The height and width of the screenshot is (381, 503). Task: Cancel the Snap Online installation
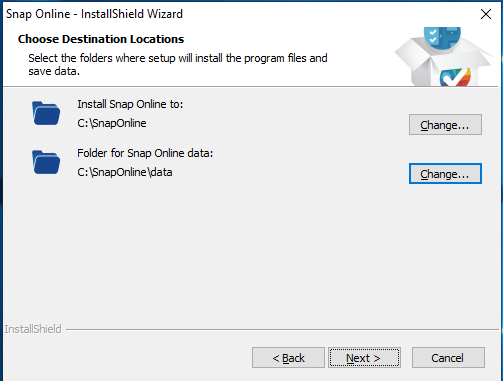(448, 358)
